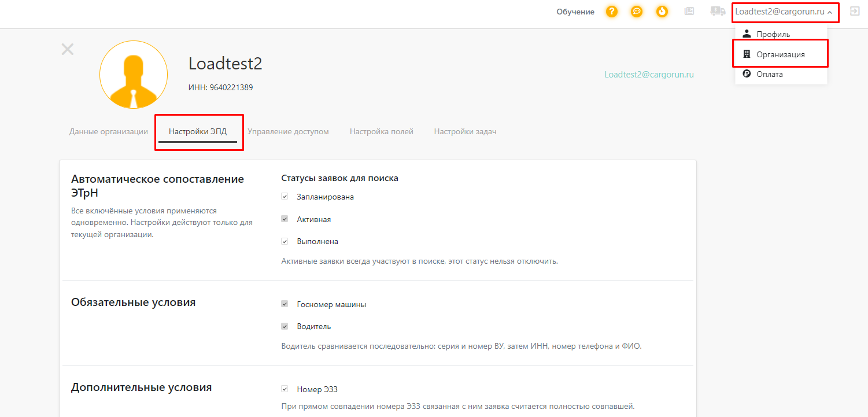The image size is (868, 417).
Task: Select Оплата from the account menu
Action: click(781, 74)
